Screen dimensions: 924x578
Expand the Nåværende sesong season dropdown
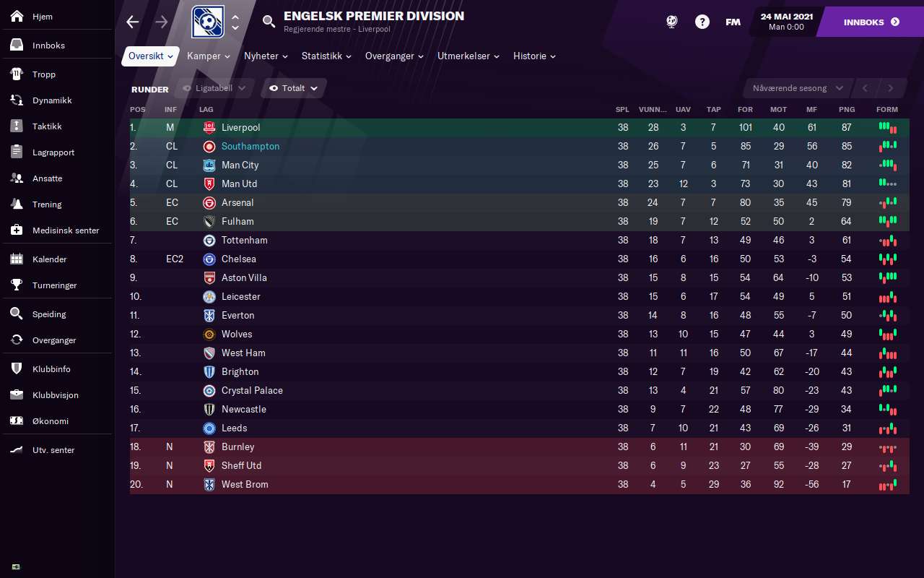pos(798,88)
